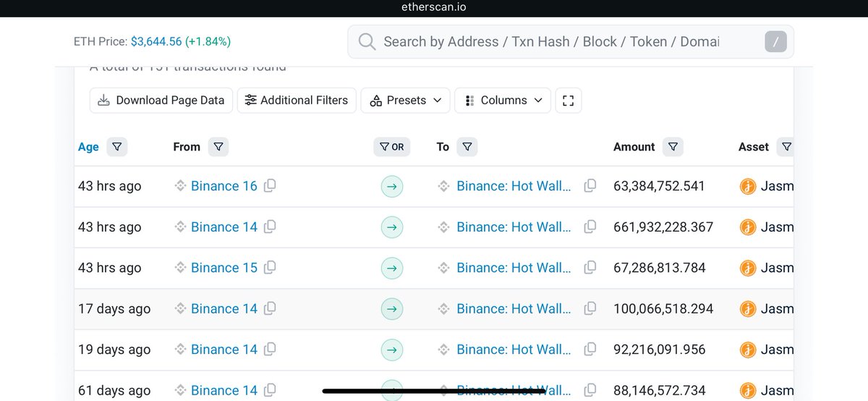Open Binance 15 address link
Screen dimensions: 868x401
tap(224, 267)
